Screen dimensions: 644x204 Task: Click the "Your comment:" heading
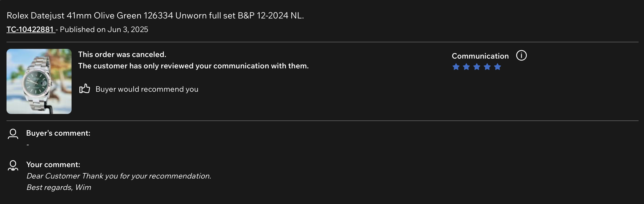(x=53, y=165)
